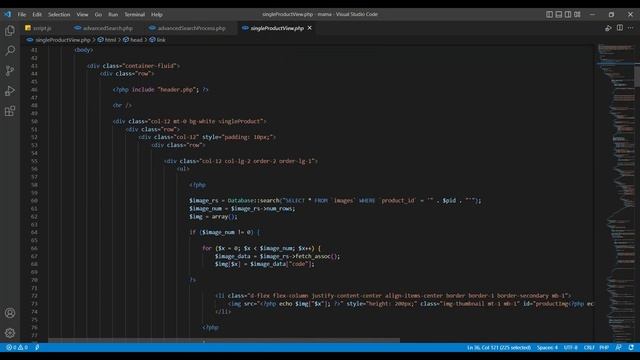This screenshot has width=640, height=360.
Task: Click the vertical scrollbar thumb
Action: click(637, 76)
